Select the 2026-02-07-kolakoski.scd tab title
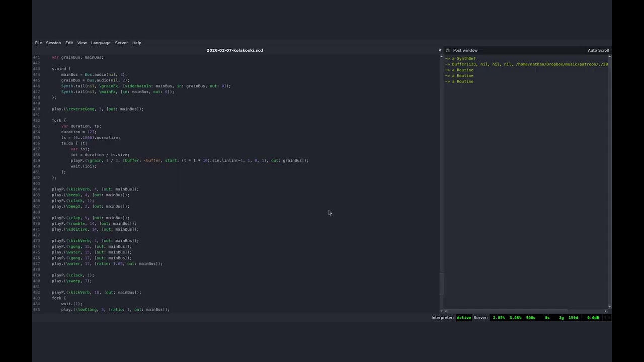Viewport: 644px width, 362px height. pos(234,50)
